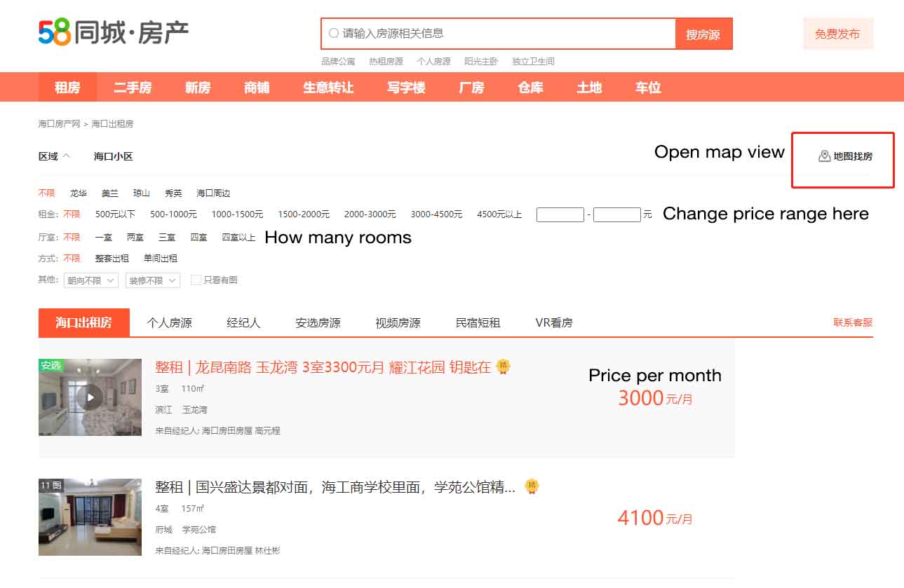Select 整套出租 rental mode filter

[x=112, y=258]
